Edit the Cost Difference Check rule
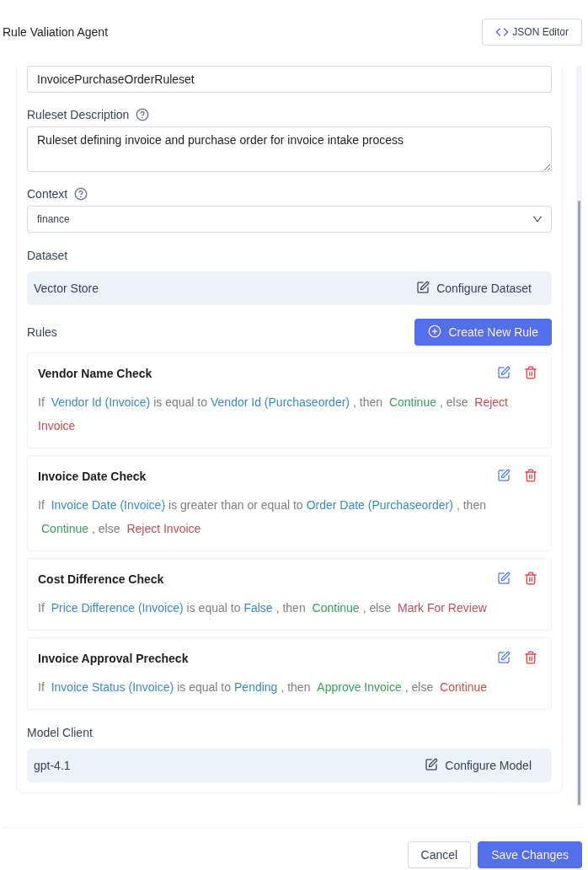Image resolution: width=588 pixels, height=870 pixels. point(504,578)
